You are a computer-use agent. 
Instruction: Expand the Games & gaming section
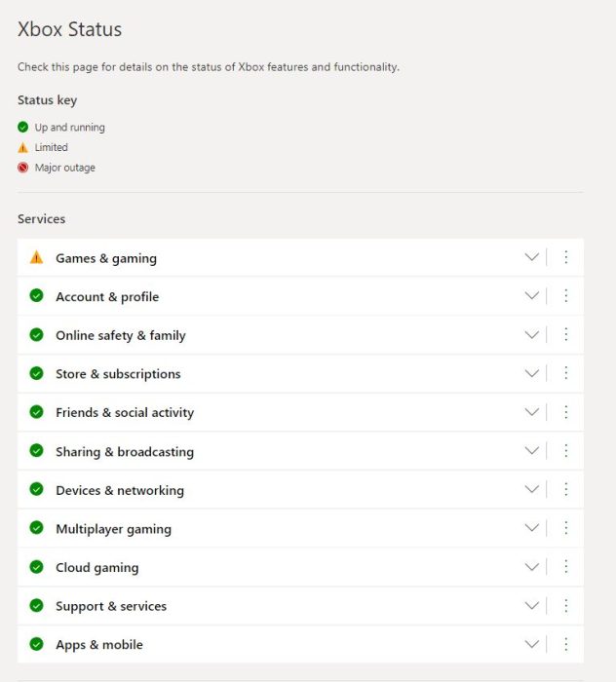(x=531, y=257)
